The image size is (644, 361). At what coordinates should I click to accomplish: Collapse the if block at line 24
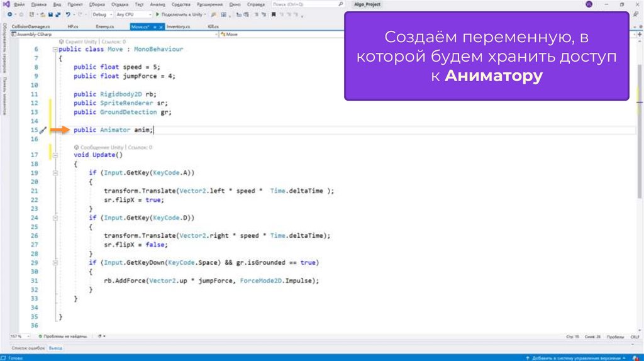point(55,218)
